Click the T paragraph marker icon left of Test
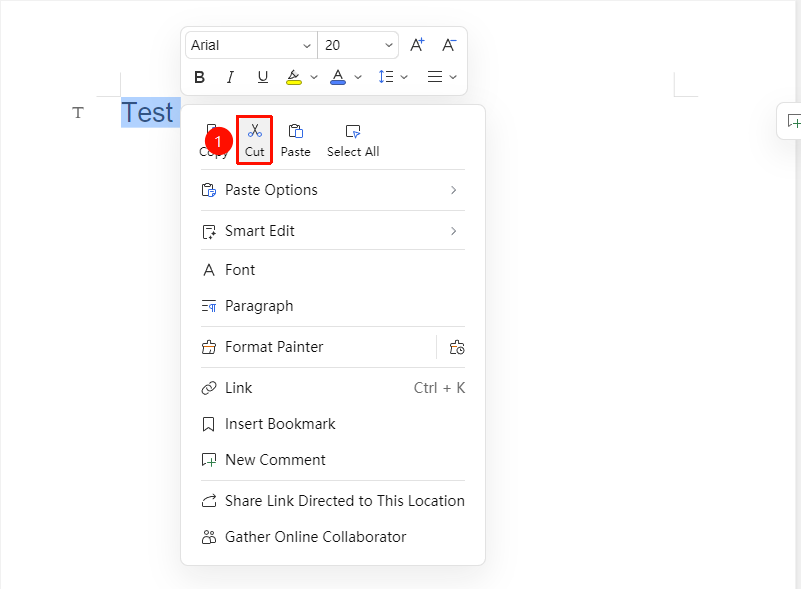Viewport: 801px width, 589px height. 78,112
